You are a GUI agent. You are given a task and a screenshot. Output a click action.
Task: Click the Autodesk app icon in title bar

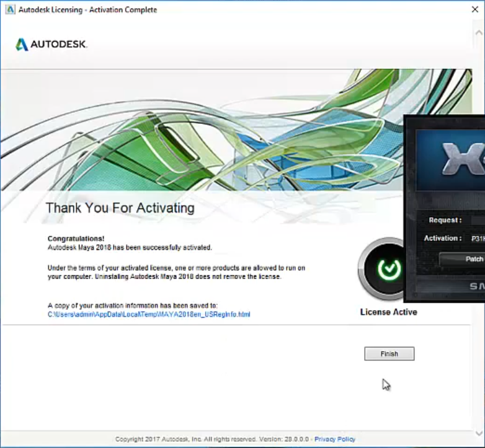[9, 10]
